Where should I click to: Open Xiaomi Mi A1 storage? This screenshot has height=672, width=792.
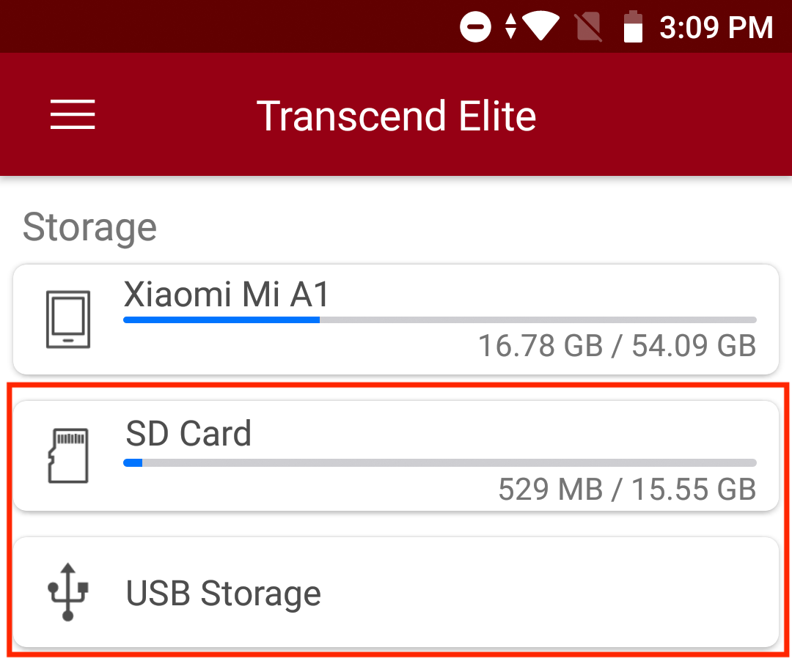tap(396, 319)
